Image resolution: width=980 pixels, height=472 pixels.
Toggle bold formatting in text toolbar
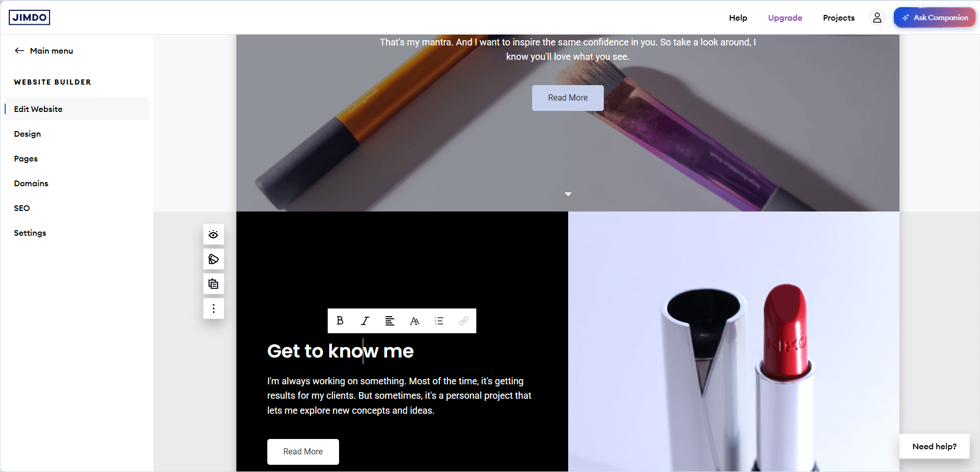point(340,321)
